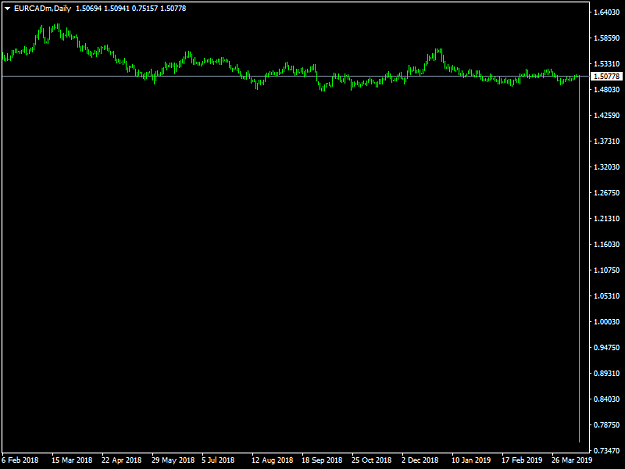Click the 2 Dec 2018 date label
Image resolution: width=625 pixels, height=469 pixels.
(420, 460)
